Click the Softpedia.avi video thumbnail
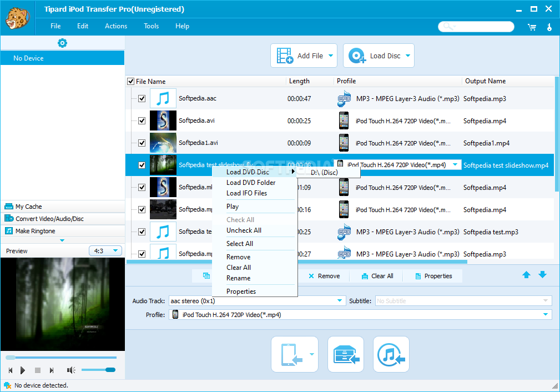Viewport: 560px width, 392px height. [x=163, y=120]
